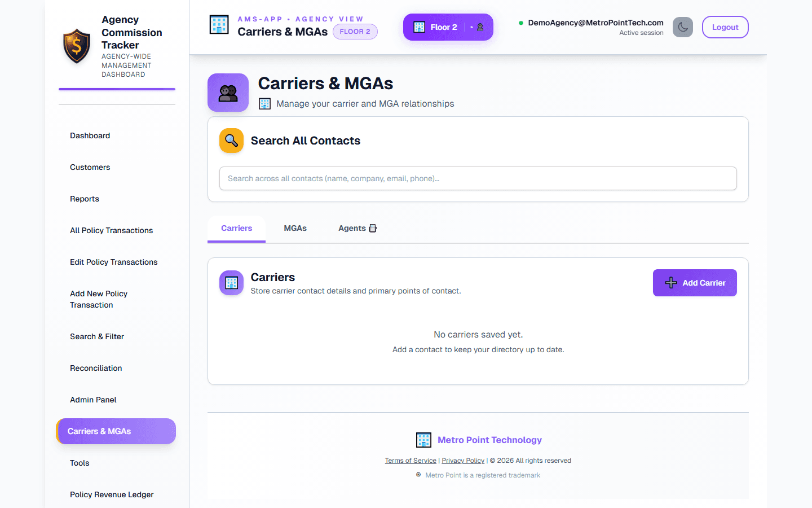Open the Terms of Service link
Viewport: 812px width, 508px height.
click(x=410, y=460)
